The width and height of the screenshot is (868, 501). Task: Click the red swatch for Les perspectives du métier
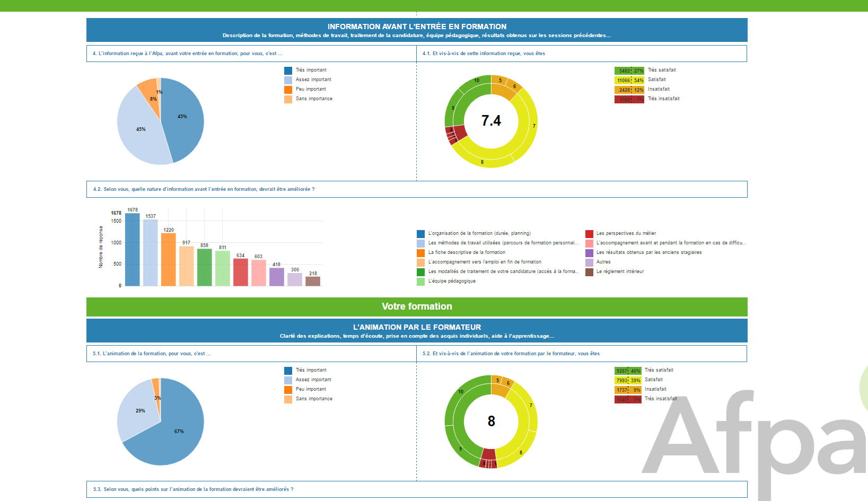click(589, 234)
